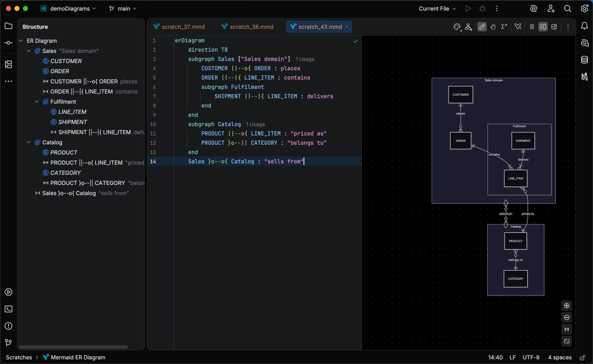Open the diagram theme palette menu
The height and width of the screenshot is (364, 593).
457,27
